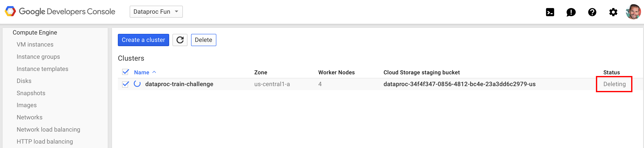Open VM instances in the sidebar
644x148 pixels.
(35, 44)
